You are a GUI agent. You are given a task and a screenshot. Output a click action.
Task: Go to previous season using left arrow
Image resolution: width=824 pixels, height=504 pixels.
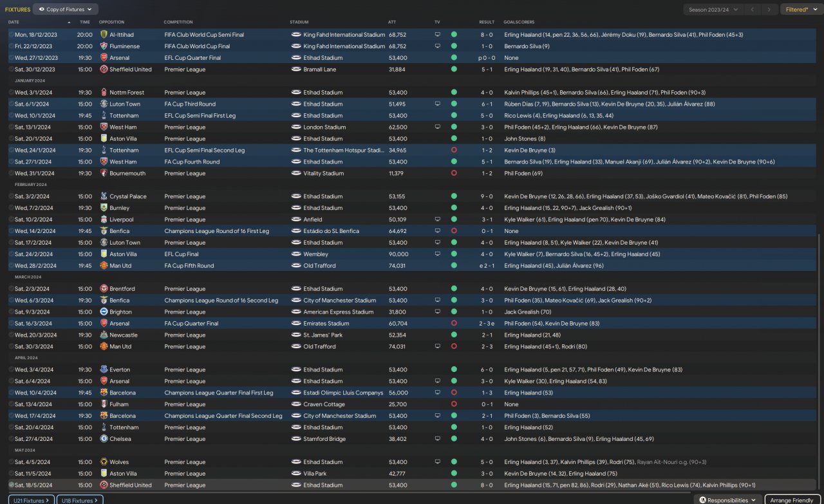pos(752,10)
